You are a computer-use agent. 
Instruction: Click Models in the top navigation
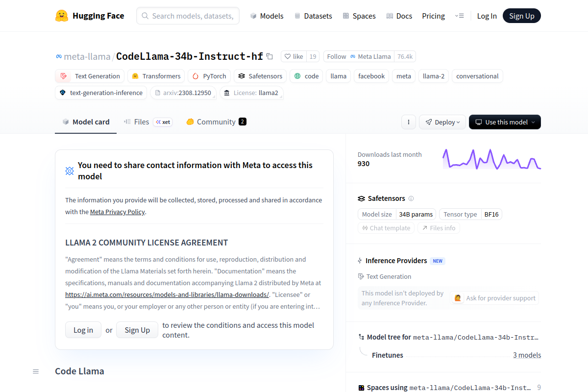click(x=267, y=16)
